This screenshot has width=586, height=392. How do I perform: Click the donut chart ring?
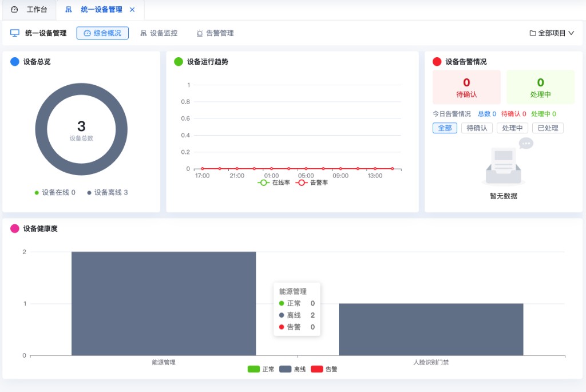(x=41, y=129)
